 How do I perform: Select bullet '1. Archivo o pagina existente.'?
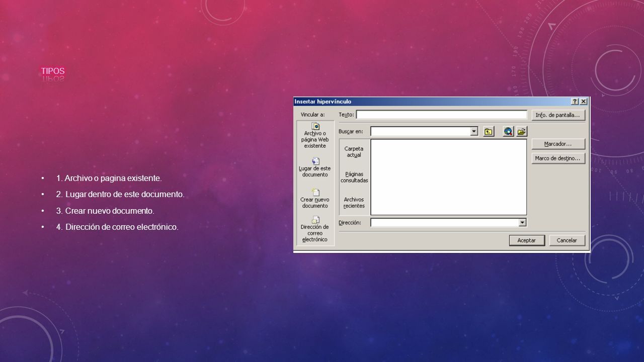click(109, 178)
